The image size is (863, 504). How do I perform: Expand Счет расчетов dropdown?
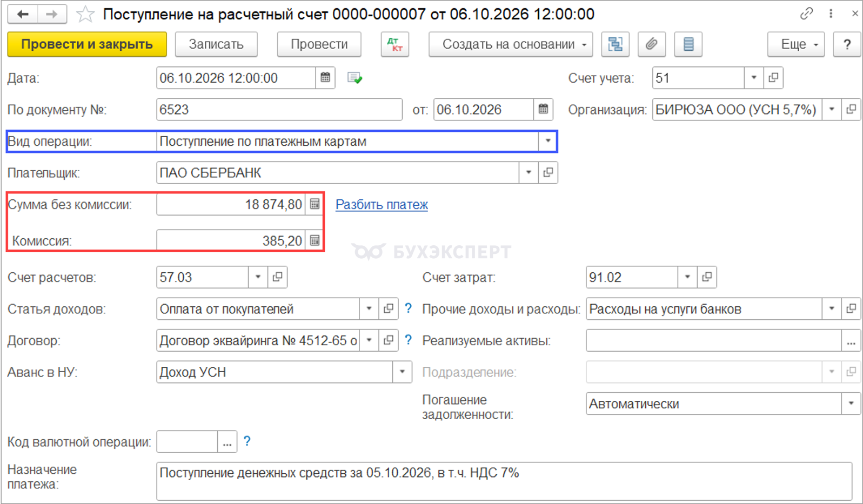tap(258, 277)
